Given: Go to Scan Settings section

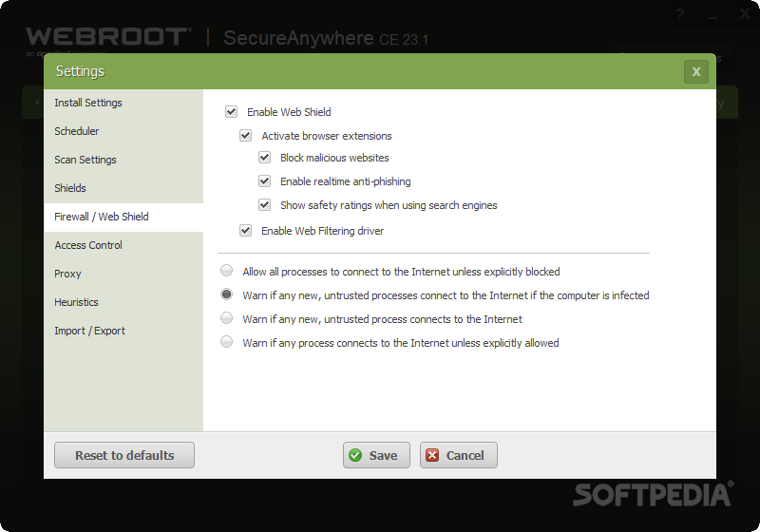Looking at the screenshot, I should click(123, 160).
